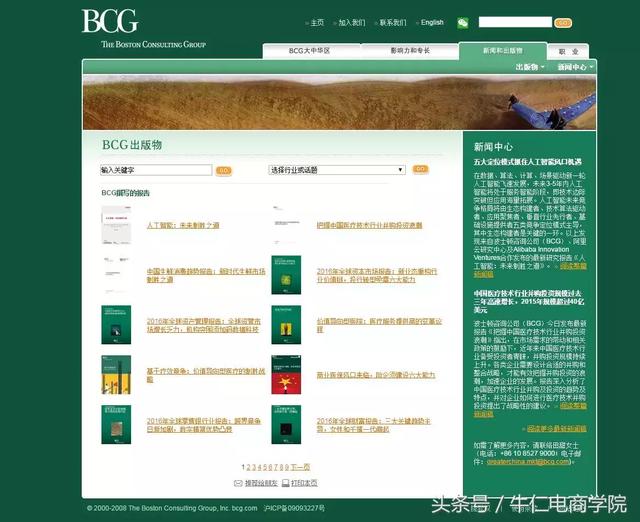Open the 2016年全球财富报告 cover thumbnail
640x522 pixels.
click(x=286, y=424)
